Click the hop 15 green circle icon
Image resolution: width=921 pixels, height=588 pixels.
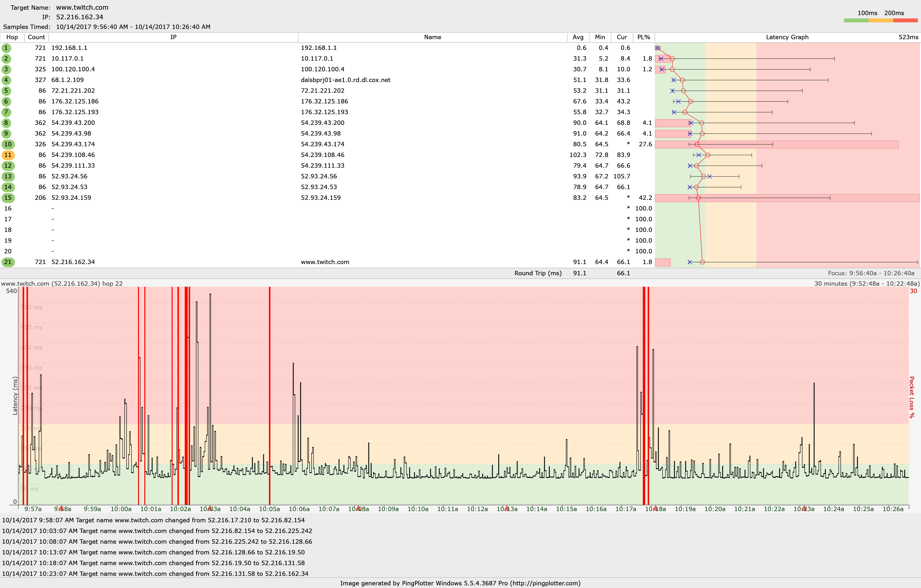coord(8,198)
